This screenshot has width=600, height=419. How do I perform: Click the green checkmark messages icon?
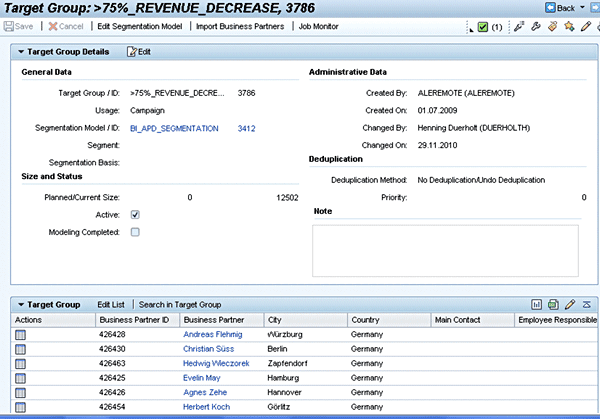coord(483,26)
